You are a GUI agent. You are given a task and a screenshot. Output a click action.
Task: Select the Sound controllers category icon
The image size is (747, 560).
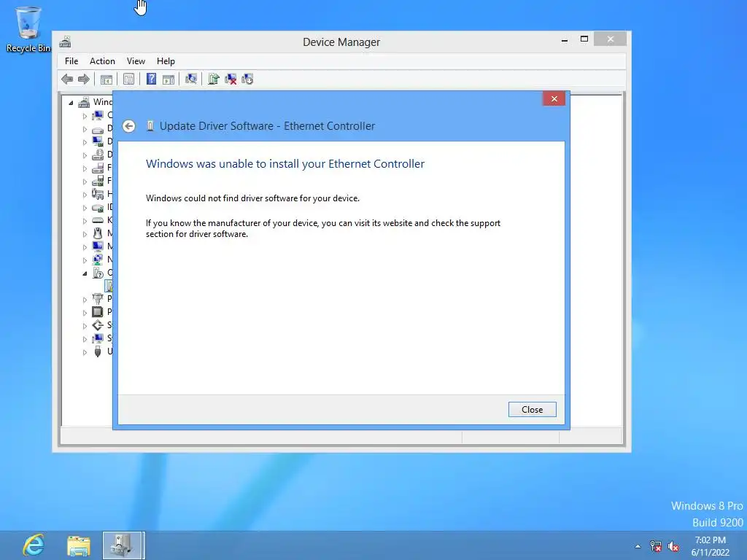point(98,325)
